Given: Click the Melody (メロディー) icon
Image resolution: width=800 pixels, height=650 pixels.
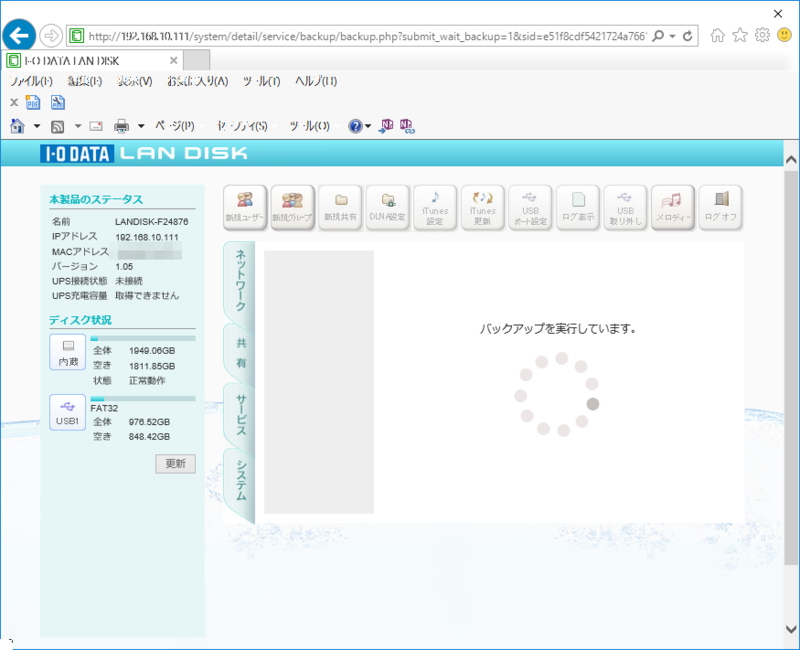Looking at the screenshot, I should [672, 207].
